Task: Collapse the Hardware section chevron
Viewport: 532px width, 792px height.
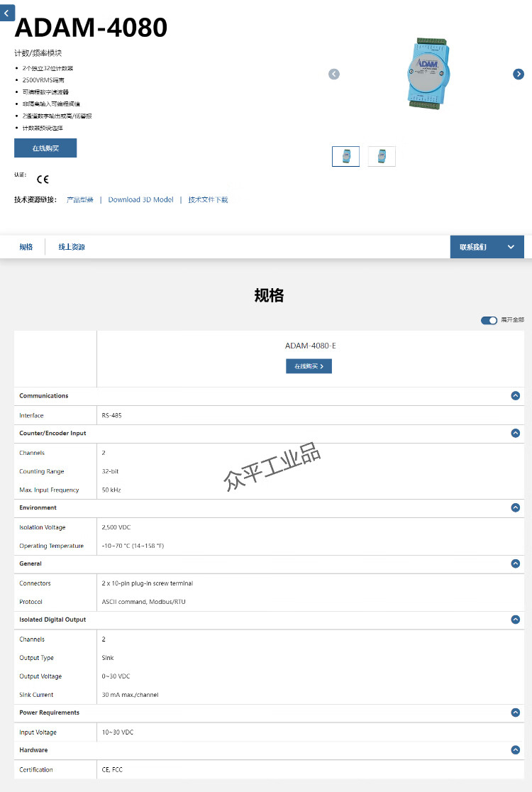Action: [x=516, y=749]
